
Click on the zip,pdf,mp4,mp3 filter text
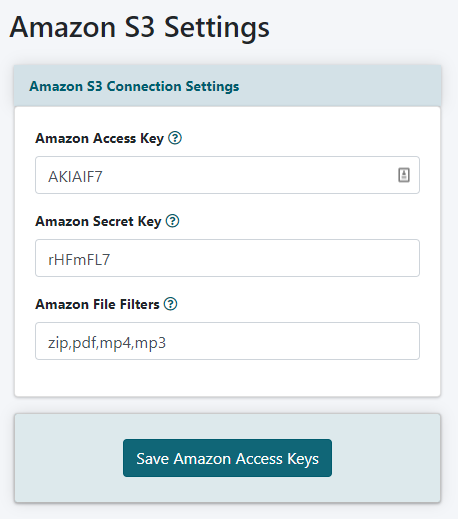[x=107, y=343]
